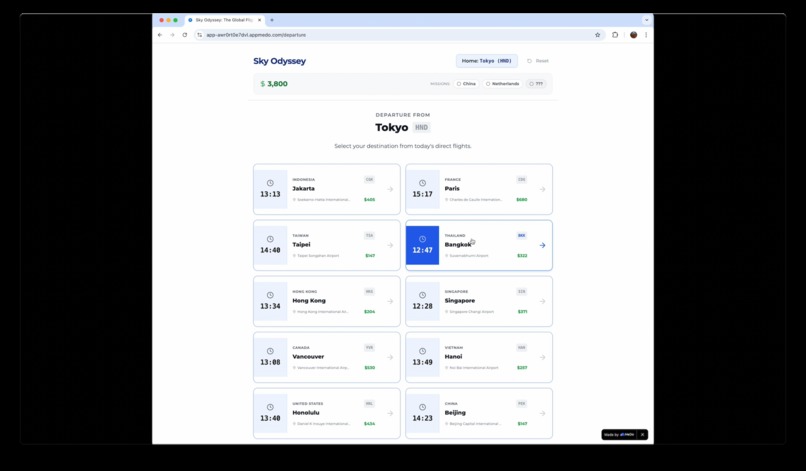
Task: Click the Reset button
Action: pyautogui.click(x=538, y=61)
